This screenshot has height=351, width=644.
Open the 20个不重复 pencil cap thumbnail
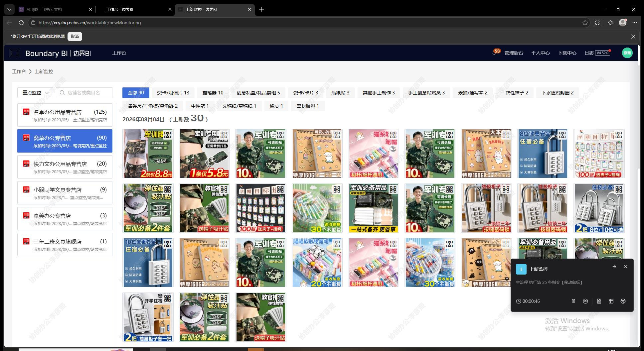pyautogui.click(x=317, y=263)
